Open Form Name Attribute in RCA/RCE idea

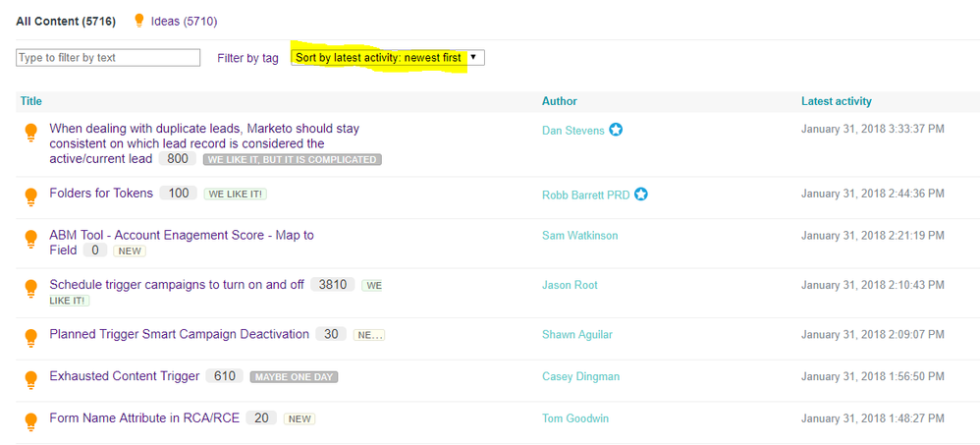pos(144,418)
